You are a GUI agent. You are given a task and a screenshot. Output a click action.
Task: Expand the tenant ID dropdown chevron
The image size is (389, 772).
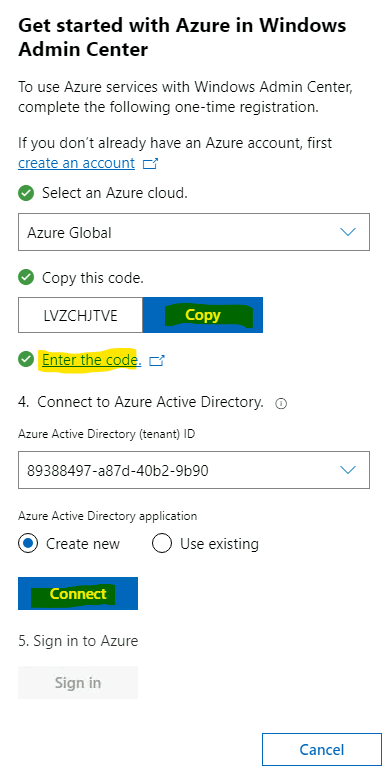(x=348, y=470)
